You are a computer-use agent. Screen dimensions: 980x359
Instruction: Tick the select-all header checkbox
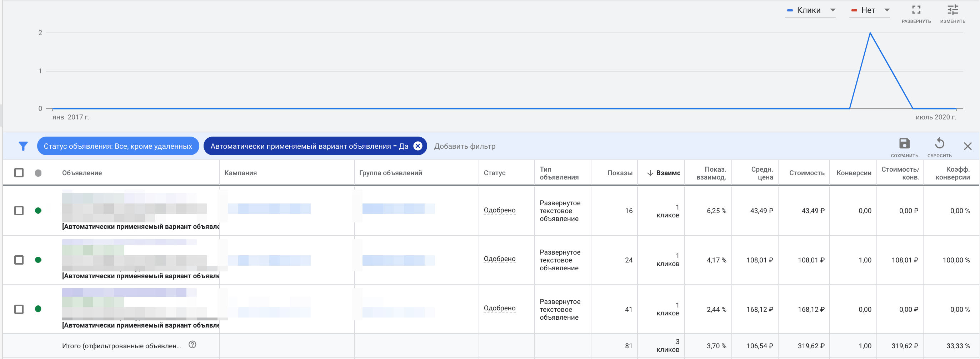(x=19, y=173)
